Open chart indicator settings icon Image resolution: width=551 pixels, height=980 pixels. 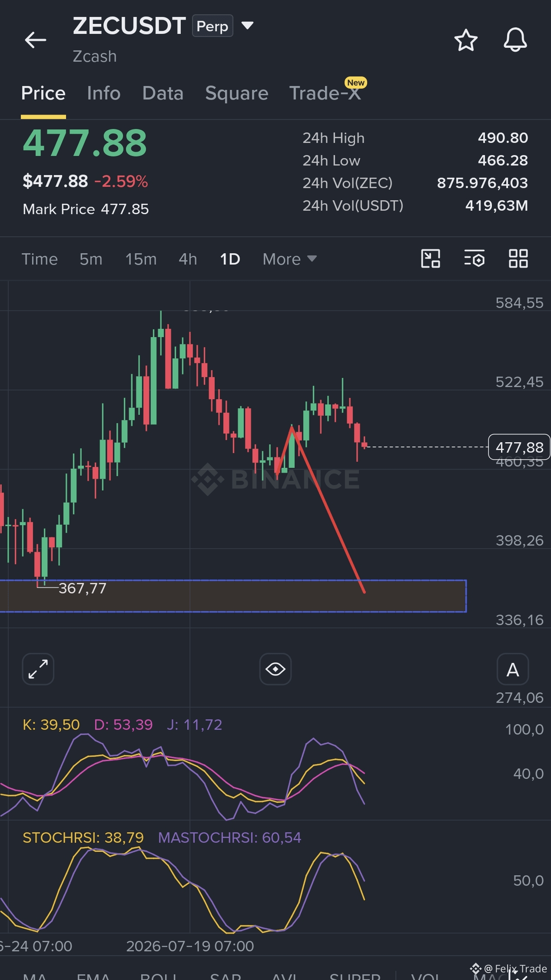[x=474, y=258]
